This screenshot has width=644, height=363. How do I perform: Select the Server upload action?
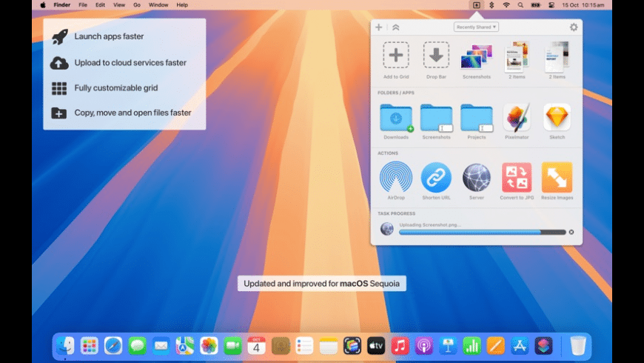click(477, 177)
